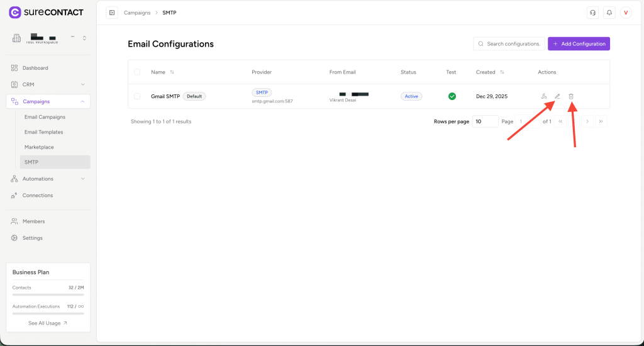Select the Gmail SMTP row checkbox
Screen dimensions: 644x346
pos(137,96)
